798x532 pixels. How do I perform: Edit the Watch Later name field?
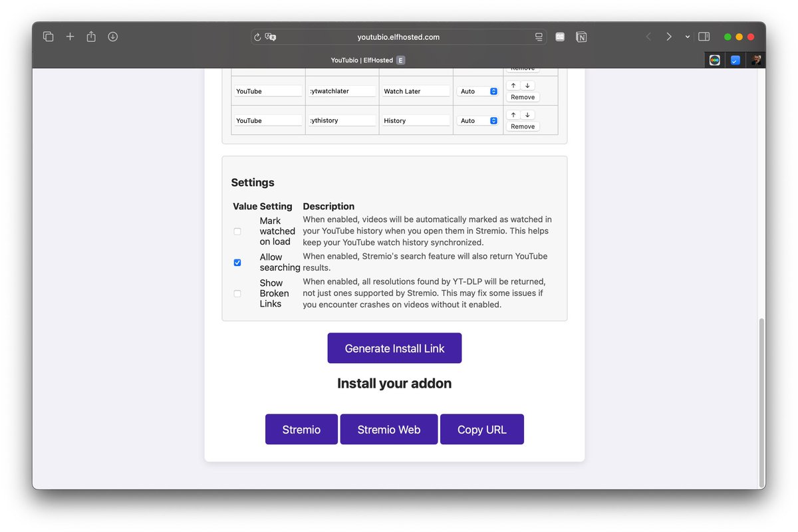point(416,91)
